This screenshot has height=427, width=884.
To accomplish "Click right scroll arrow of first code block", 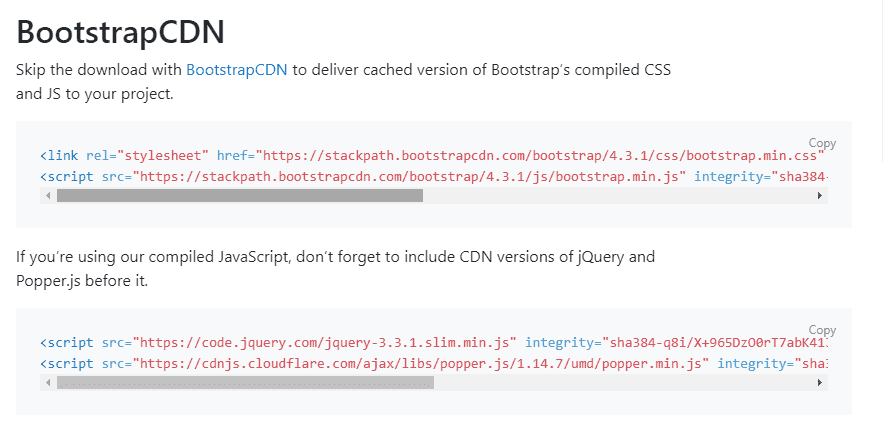I will pos(820,196).
